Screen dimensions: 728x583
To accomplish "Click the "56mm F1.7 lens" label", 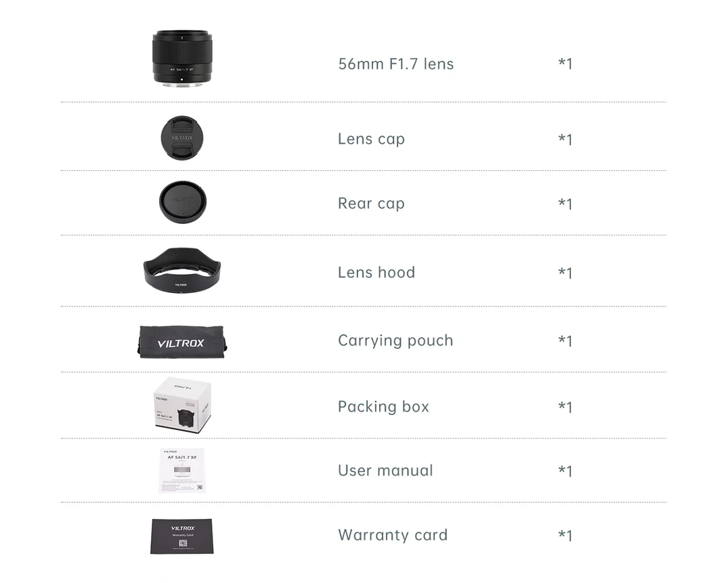I will click(x=395, y=63).
